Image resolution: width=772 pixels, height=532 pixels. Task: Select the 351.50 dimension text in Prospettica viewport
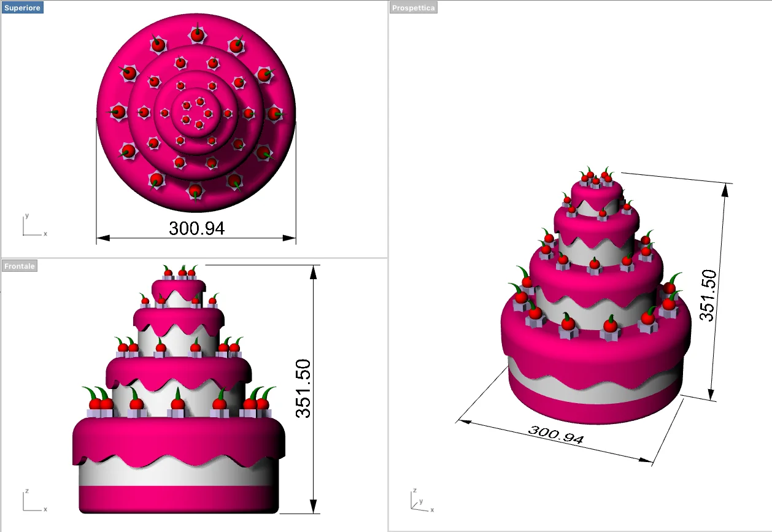pos(707,295)
